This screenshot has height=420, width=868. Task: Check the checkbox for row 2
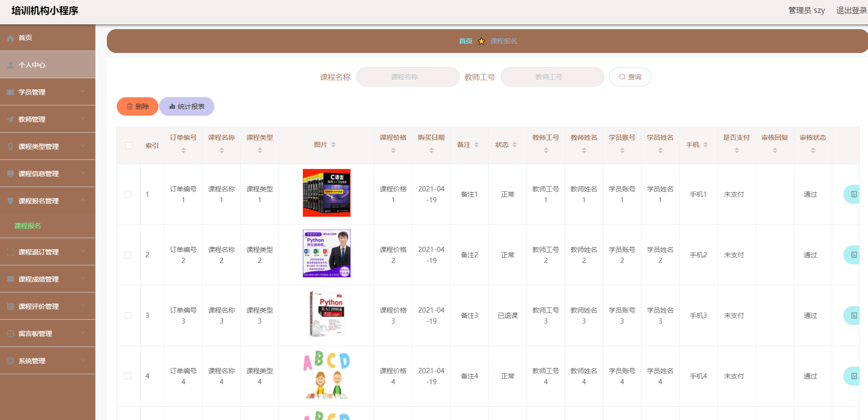pos(128,255)
